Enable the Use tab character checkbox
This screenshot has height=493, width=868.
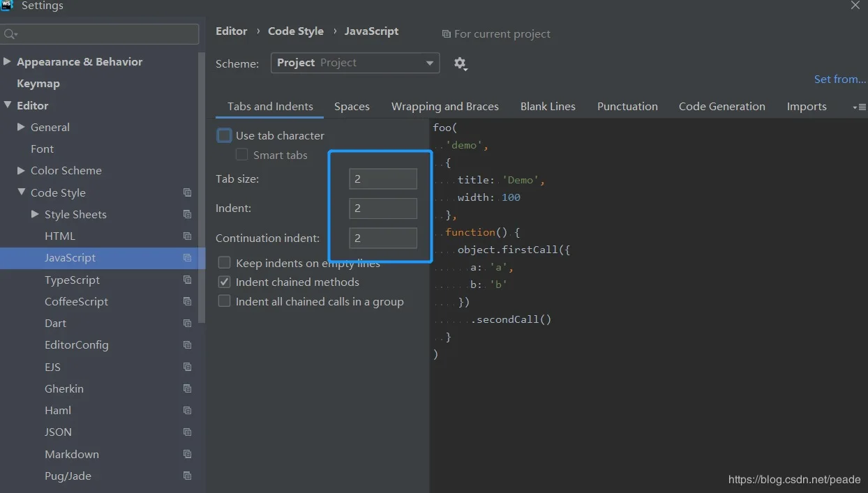[224, 136]
